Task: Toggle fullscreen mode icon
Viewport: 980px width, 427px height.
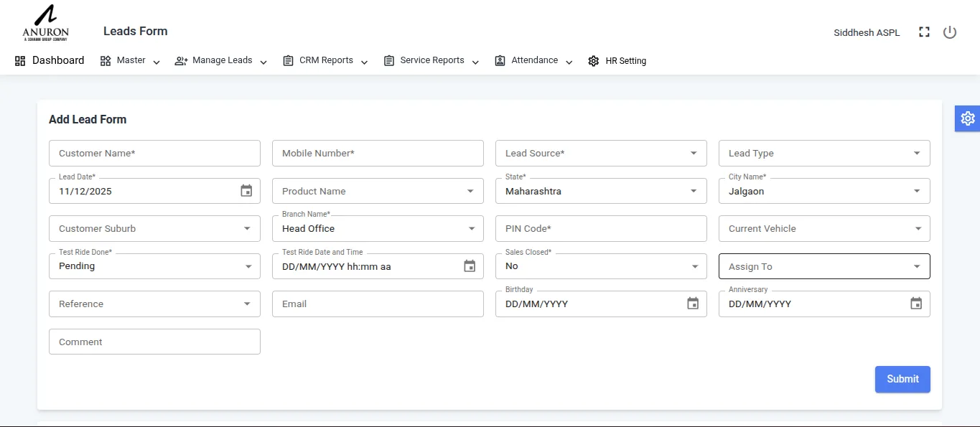Action: [924, 32]
